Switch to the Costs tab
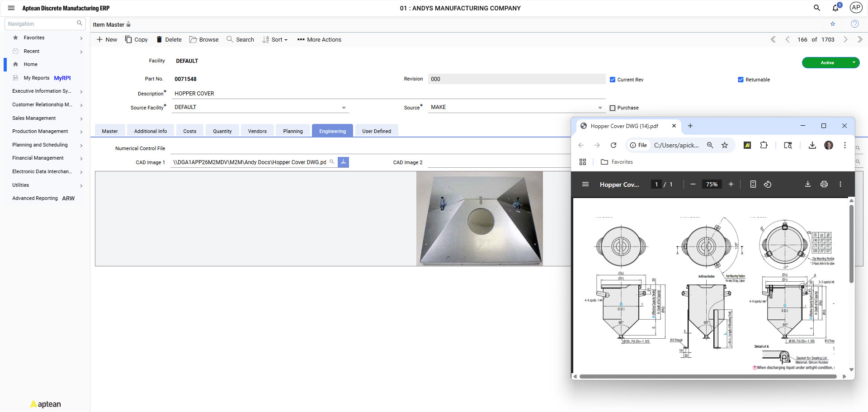This screenshot has width=868, height=412. click(x=189, y=131)
